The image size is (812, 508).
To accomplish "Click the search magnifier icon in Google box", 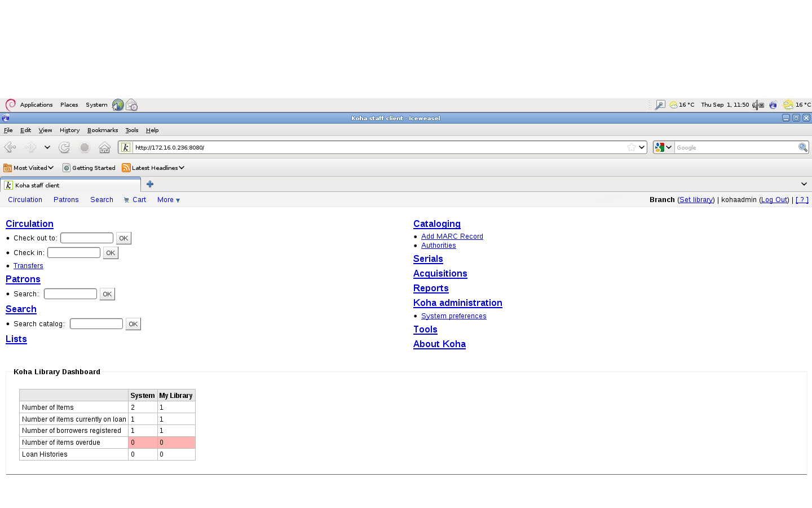I will pos(802,147).
